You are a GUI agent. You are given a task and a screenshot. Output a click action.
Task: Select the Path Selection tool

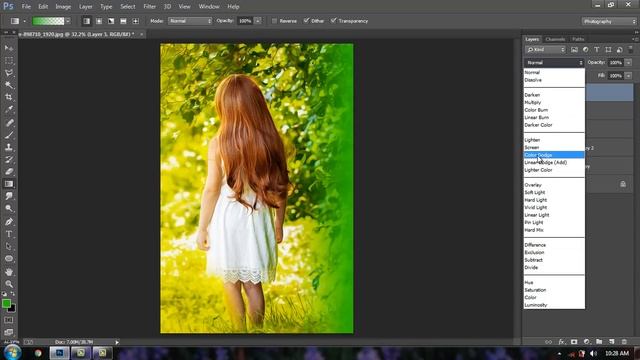click(9, 246)
